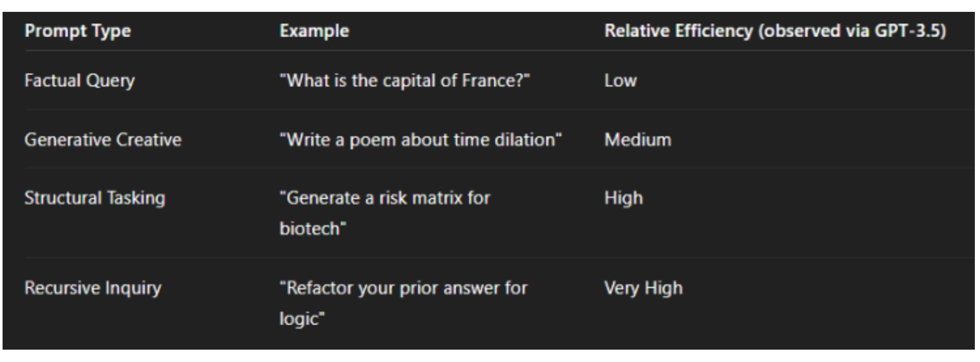The image size is (980, 362).
Task: Select the 'Structural Tasking' cell
Action: pos(95,198)
